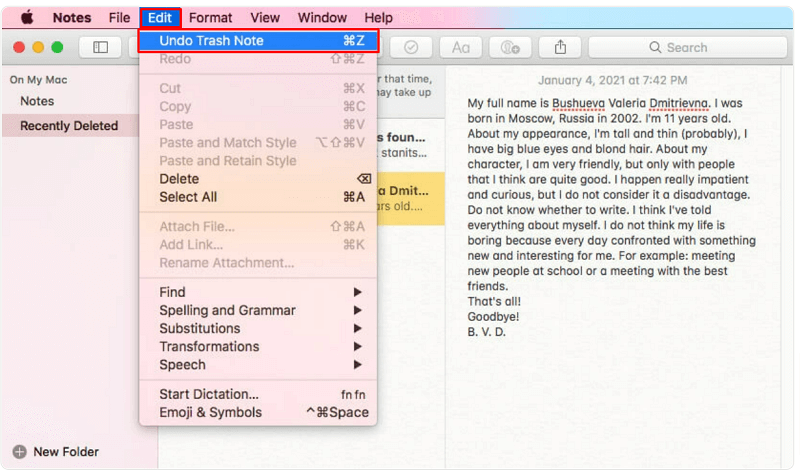Click the yellow minimize window button

38,47
